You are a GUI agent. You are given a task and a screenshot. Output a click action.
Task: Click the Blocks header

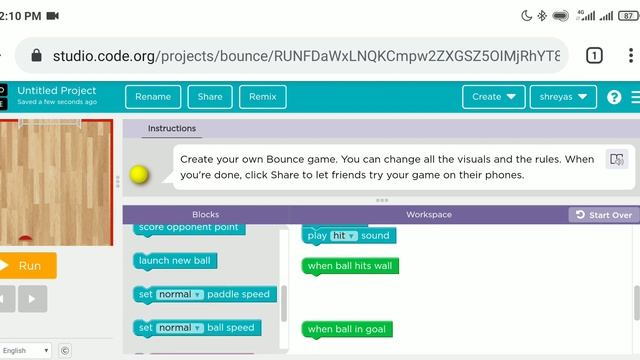pos(206,215)
